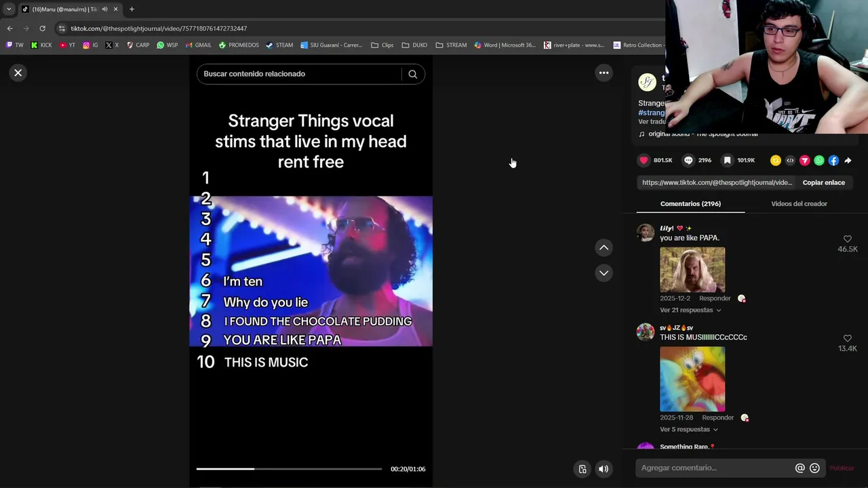This screenshot has height=488, width=868.
Task: Seek on the video progress bar
Action: pos(289,468)
